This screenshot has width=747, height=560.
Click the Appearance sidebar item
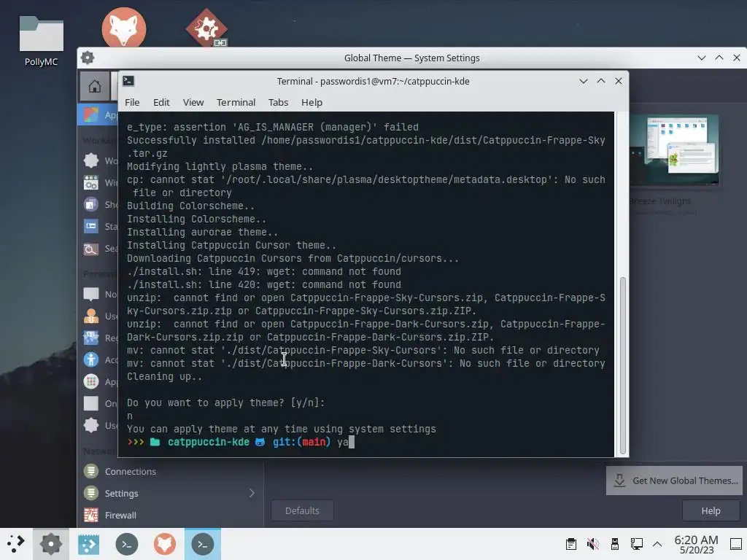98,114
